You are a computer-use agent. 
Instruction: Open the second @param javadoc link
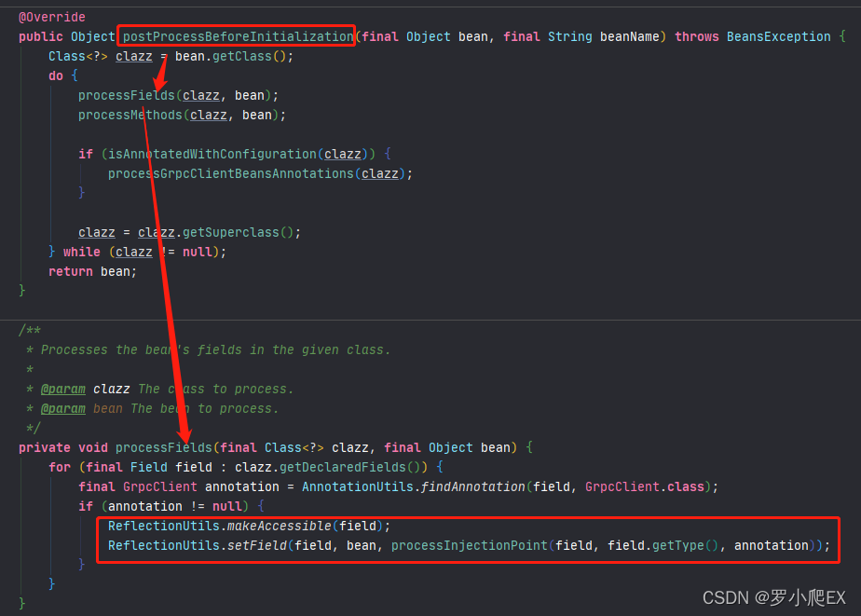tap(62, 407)
